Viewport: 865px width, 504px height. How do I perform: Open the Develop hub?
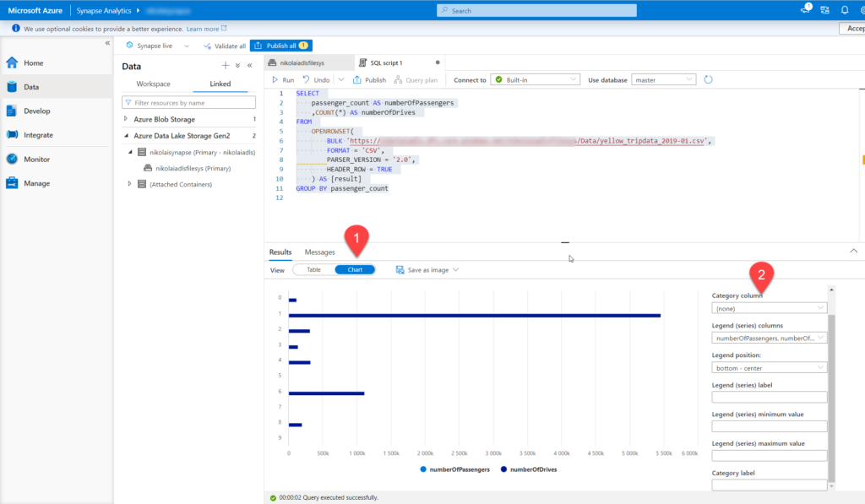[x=36, y=111]
